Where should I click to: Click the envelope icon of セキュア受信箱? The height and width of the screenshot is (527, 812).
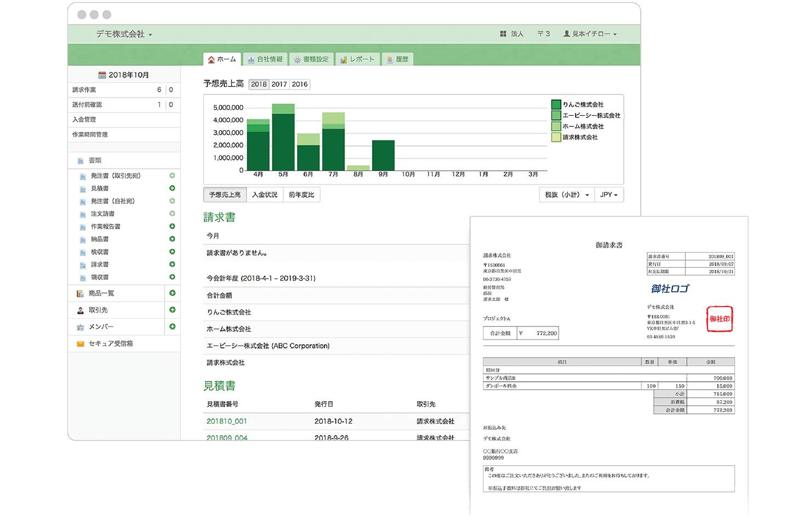pos(80,344)
